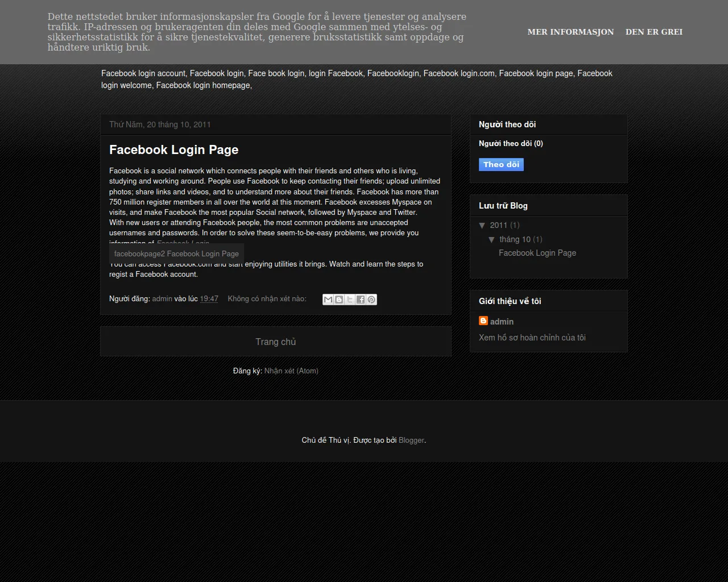The width and height of the screenshot is (728, 582).
Task: Share the post to Facebook
Action: [361, 300]
